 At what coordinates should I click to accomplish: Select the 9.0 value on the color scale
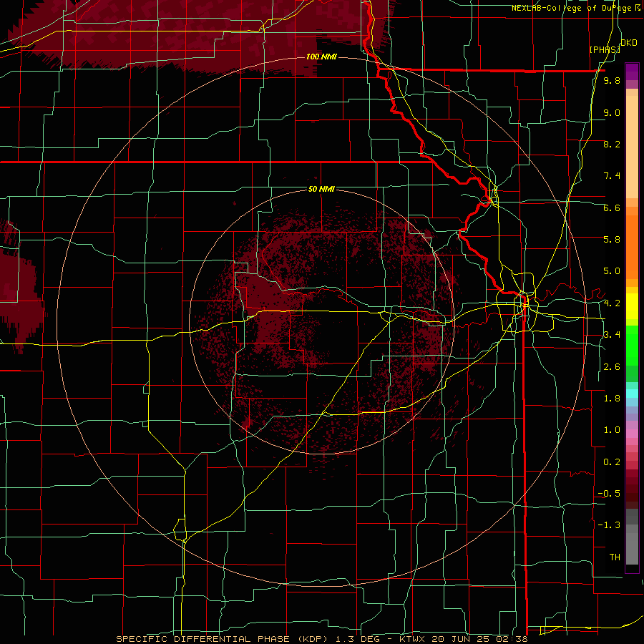tap(612, 113)
